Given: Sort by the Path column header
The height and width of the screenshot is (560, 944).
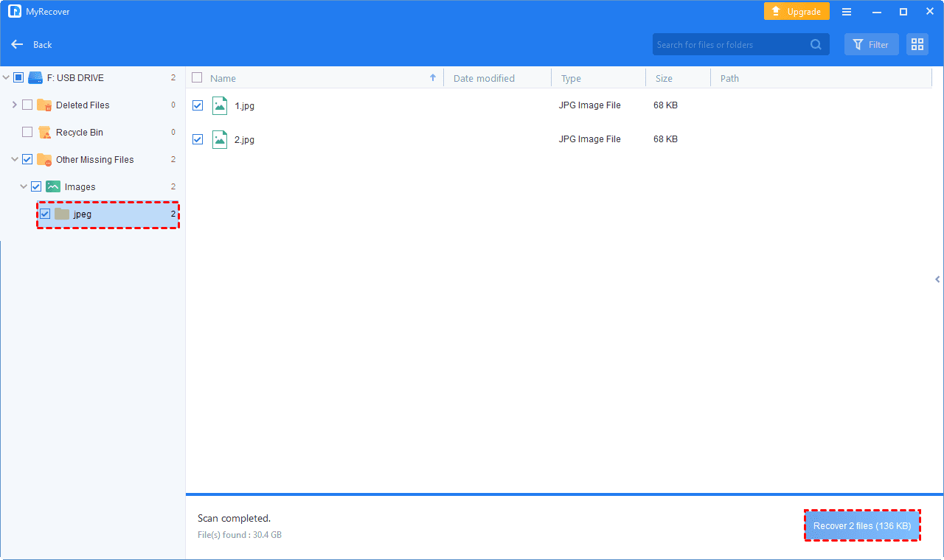Looking at the screenshot, I should 729,78.
